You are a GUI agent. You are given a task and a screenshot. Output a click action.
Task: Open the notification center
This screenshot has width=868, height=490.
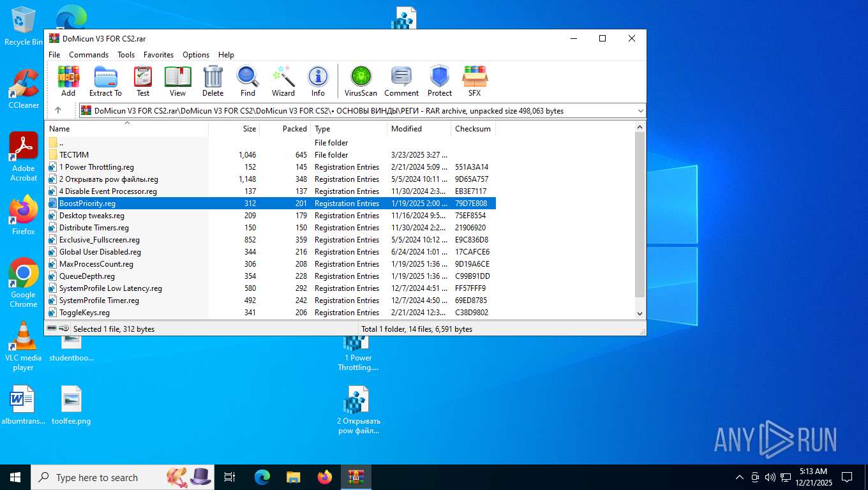[847, 477]
